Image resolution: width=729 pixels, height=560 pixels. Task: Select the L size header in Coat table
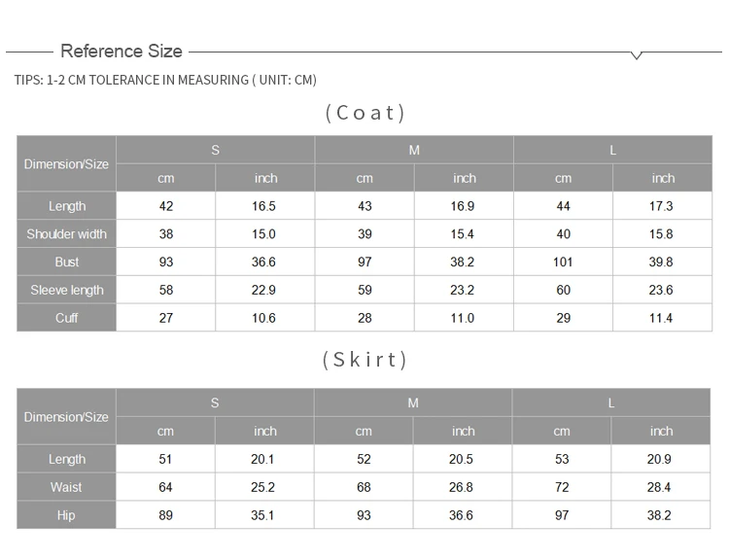pyautogui.click(x=612, y=150)
